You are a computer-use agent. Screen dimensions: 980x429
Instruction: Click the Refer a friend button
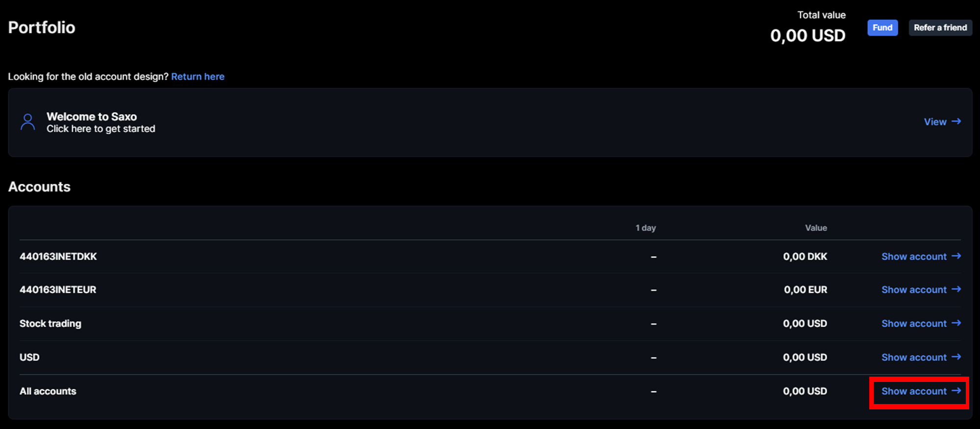click(x=940, y=28)
